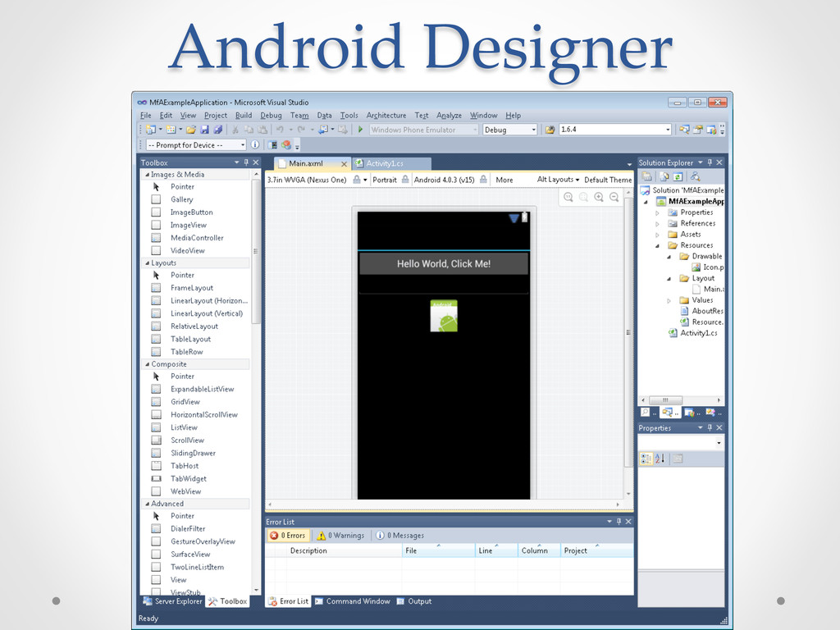Click the Save All icon

click(217, 130)
